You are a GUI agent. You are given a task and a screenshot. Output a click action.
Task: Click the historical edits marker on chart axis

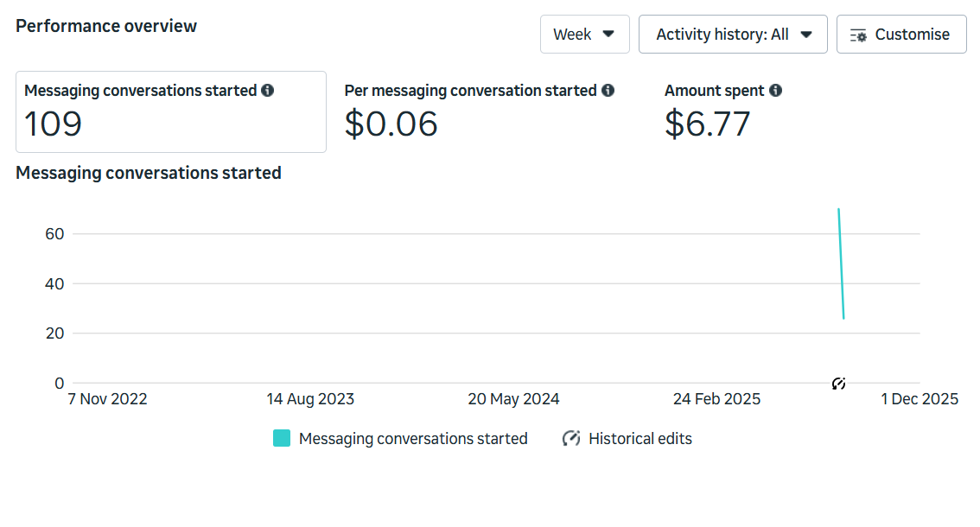(838, 384)
